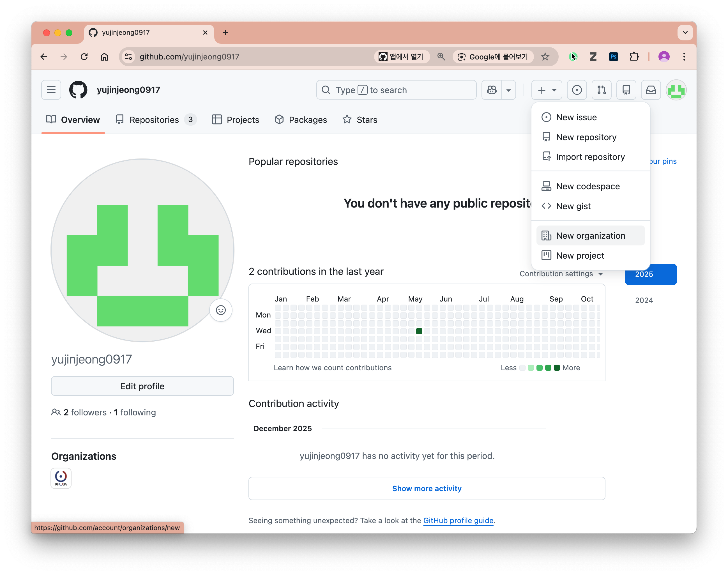Toggle the Create new plus dropdown
Screen dimensions: 728x575
click(547, 90)
